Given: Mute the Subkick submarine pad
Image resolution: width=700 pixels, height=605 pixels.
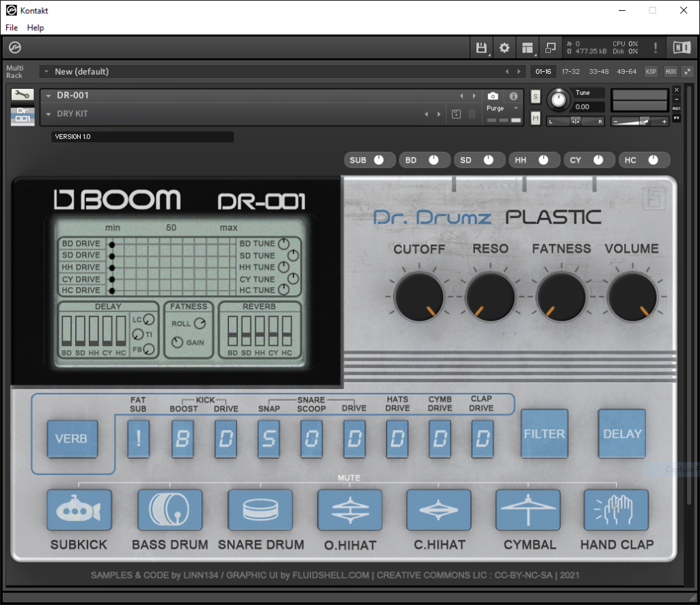Looking at the screenshot, I should (79, 510).
